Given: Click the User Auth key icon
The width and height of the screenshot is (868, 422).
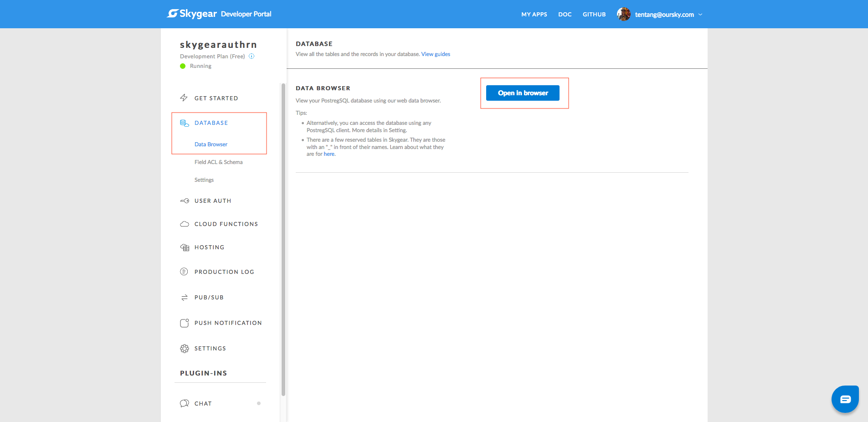Looking at the screenshot, I should pyautogui.click(x=185, y=201).
